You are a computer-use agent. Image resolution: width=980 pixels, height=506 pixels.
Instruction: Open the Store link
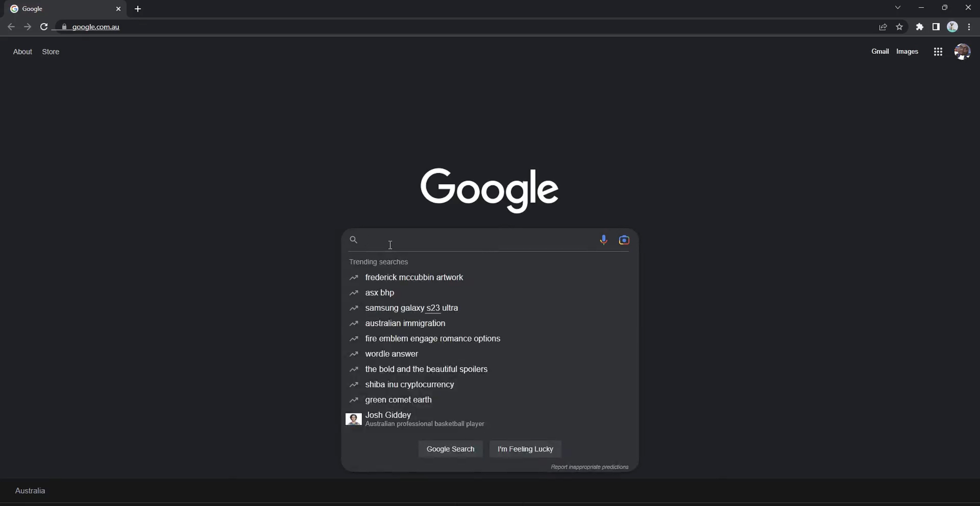(x=50, y=52)
